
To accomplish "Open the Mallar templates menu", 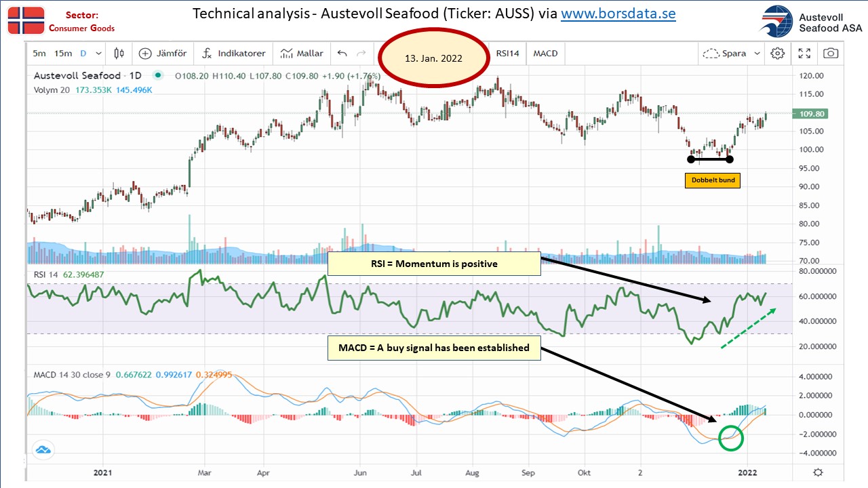I will tap(302, 54).
